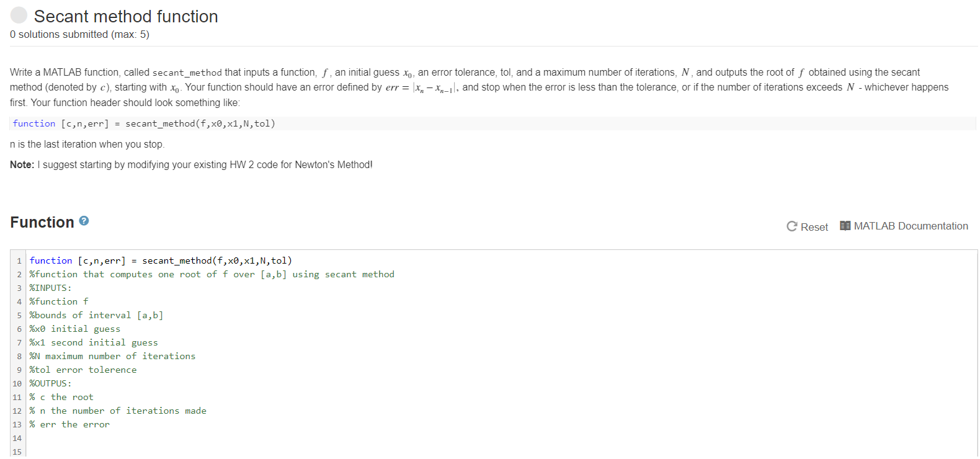
Task: Select the Secant method function title
Action: click(x=126, y=17)
